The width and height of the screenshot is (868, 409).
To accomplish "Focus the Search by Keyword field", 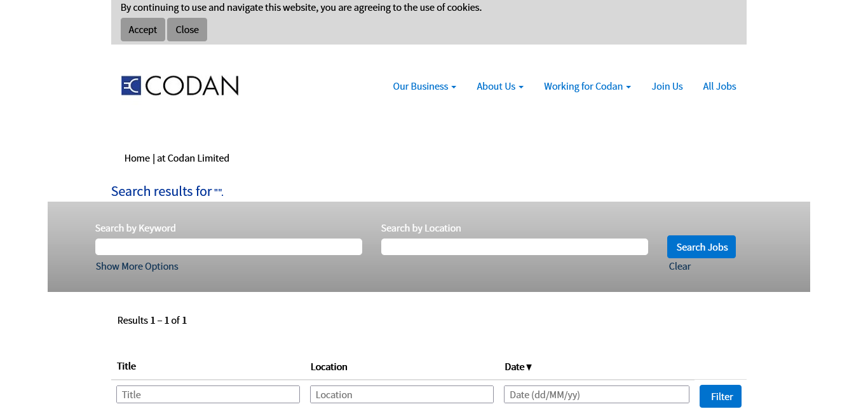I will tap(229, 247).
